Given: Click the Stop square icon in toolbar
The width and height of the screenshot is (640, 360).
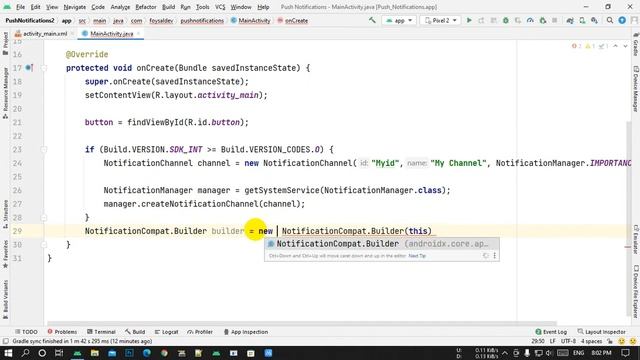Looking at the screenshot, I should 554,20.
